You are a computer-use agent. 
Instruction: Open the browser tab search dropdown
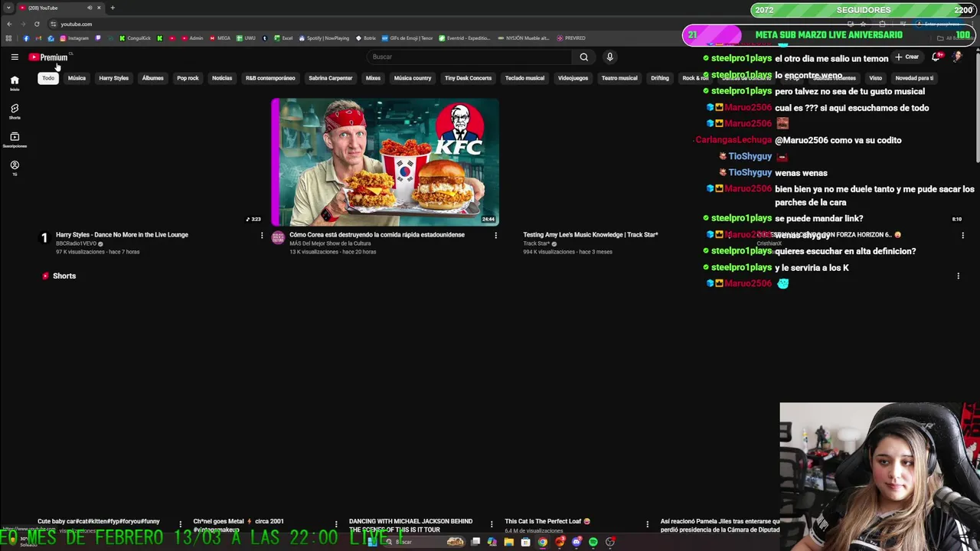(8, 8)
